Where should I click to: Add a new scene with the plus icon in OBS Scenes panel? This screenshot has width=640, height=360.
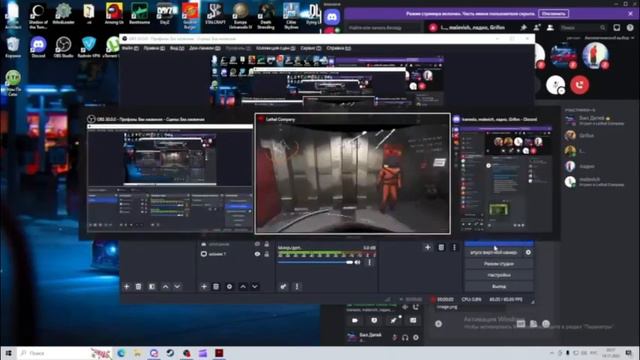click(127, 287)
